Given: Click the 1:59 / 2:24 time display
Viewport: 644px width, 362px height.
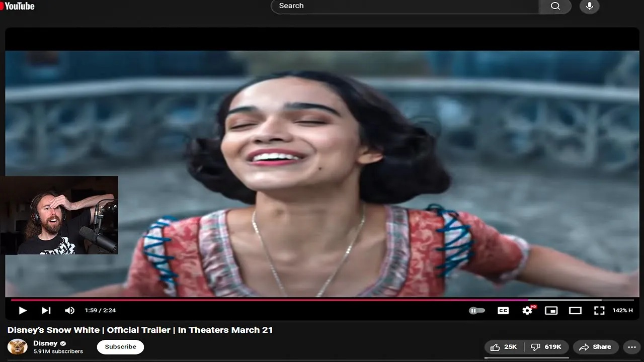Looking at the screenshot, I should (100, 311).
